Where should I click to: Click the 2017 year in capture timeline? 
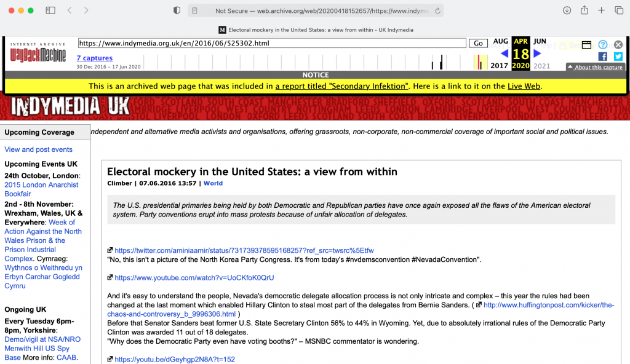coord(499,66)
